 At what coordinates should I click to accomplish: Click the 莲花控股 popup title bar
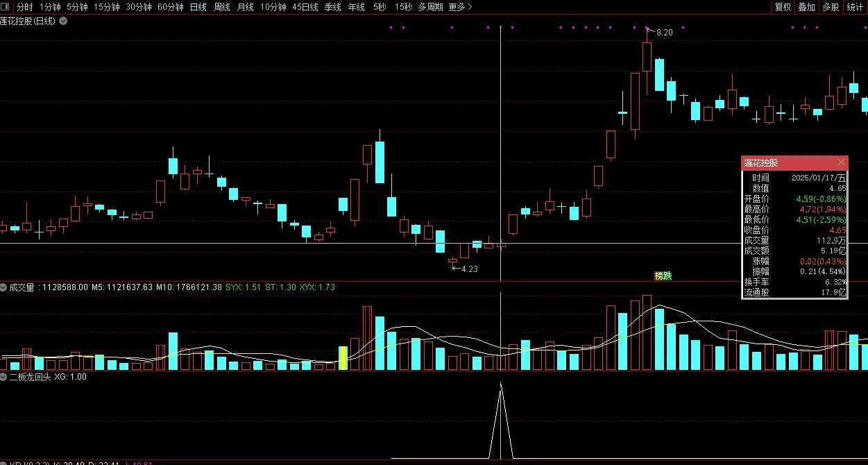794,163
